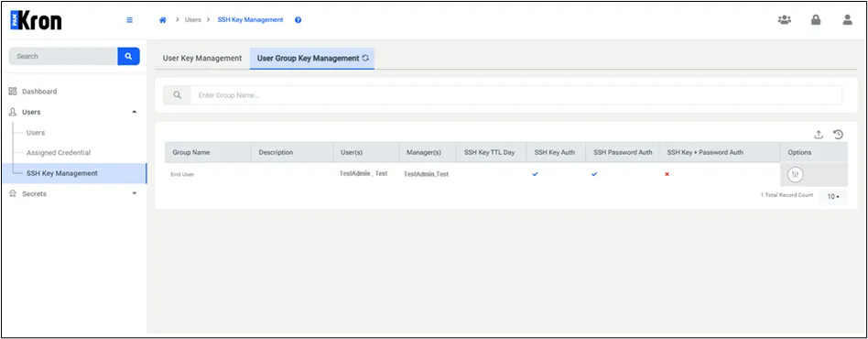
Task: Click 1 Total Record Count text
Action: 787,195
